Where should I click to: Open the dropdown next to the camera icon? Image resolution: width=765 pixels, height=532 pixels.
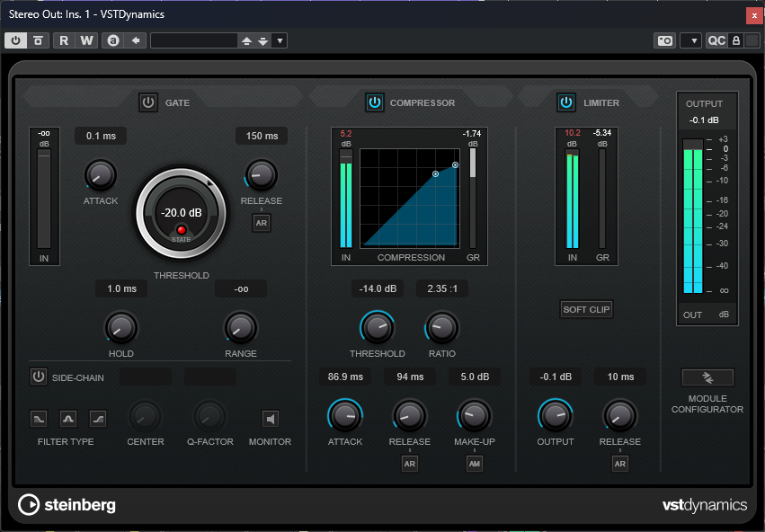(691, 40)
